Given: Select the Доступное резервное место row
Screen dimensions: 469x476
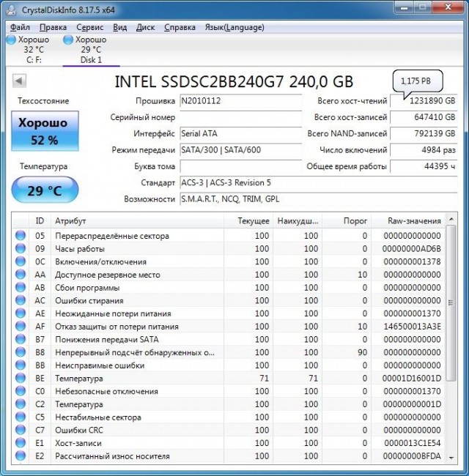Looking at the screenshot, I should 229,275.
